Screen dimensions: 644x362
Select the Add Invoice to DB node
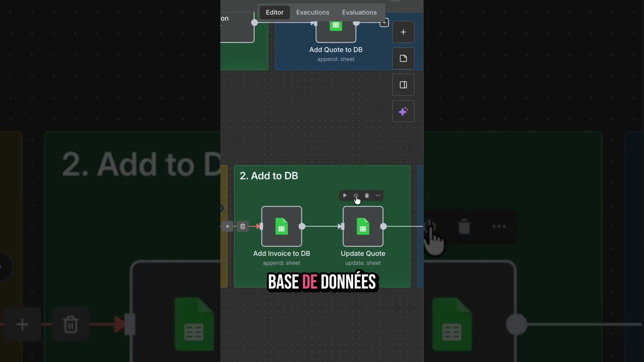[282, 226]
